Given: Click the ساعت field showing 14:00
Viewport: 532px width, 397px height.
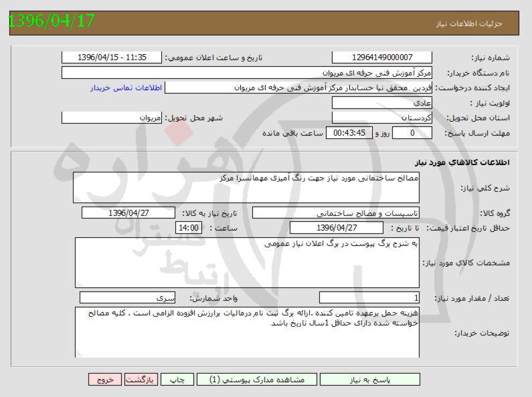Looking at the screenshot, I should (187, 228).
